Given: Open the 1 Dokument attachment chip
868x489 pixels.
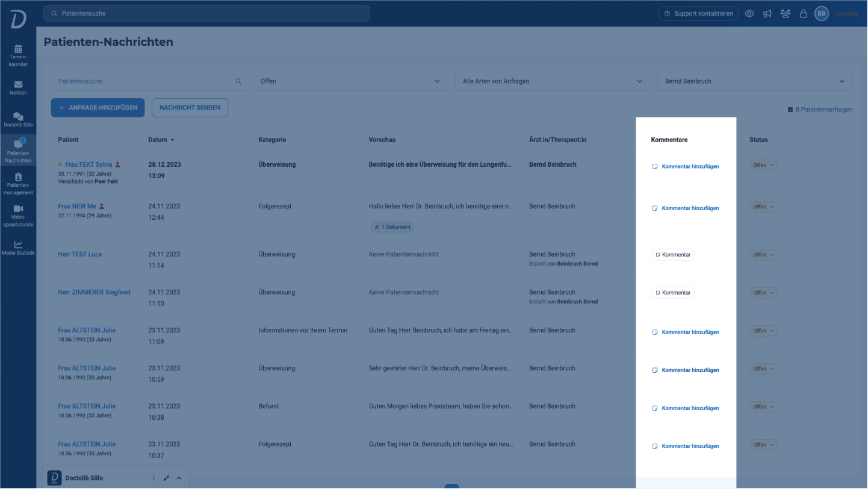Looking at the screenshot, I should [x=392, y=227].
